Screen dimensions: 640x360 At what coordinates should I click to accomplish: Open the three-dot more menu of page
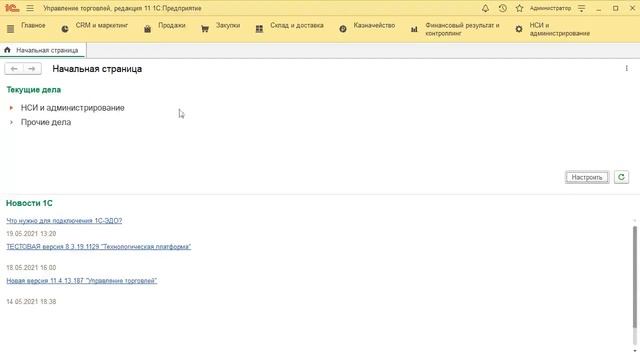pyautogui.click(x=627, y=69)
